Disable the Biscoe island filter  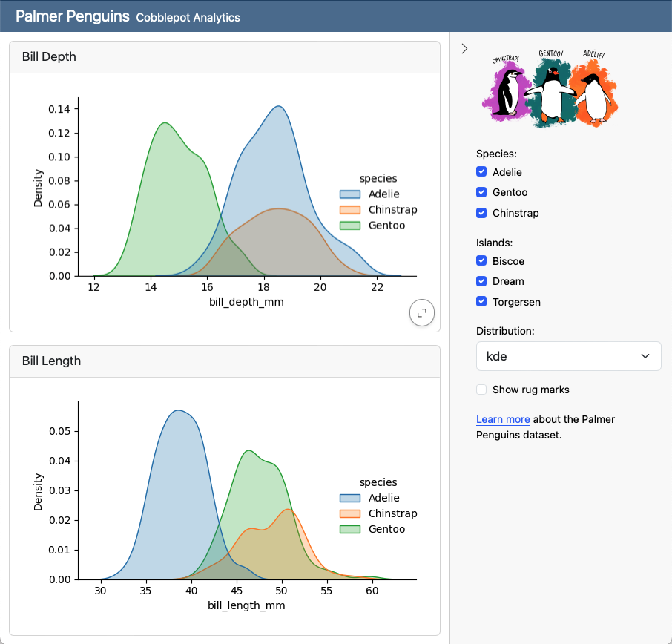point(482,260)
